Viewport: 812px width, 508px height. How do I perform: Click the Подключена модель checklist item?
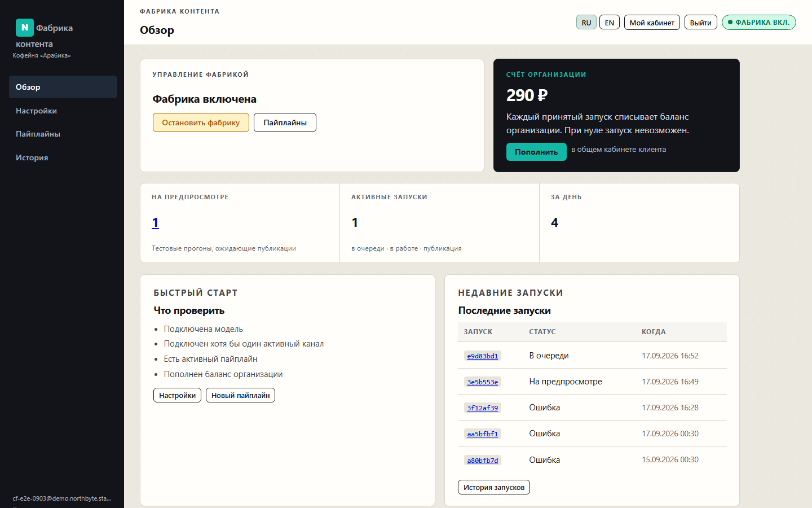[x=204, y=329]
